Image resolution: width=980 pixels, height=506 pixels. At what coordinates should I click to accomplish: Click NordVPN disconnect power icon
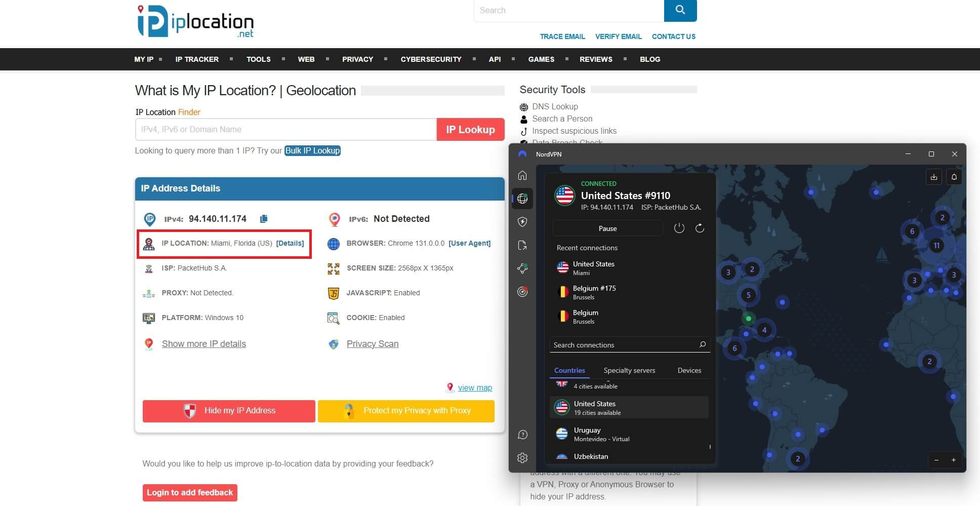click(x=679, y=228)
